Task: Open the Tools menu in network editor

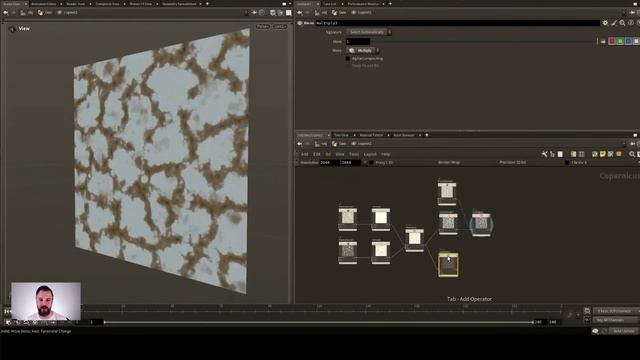Action: coord(354,154)
